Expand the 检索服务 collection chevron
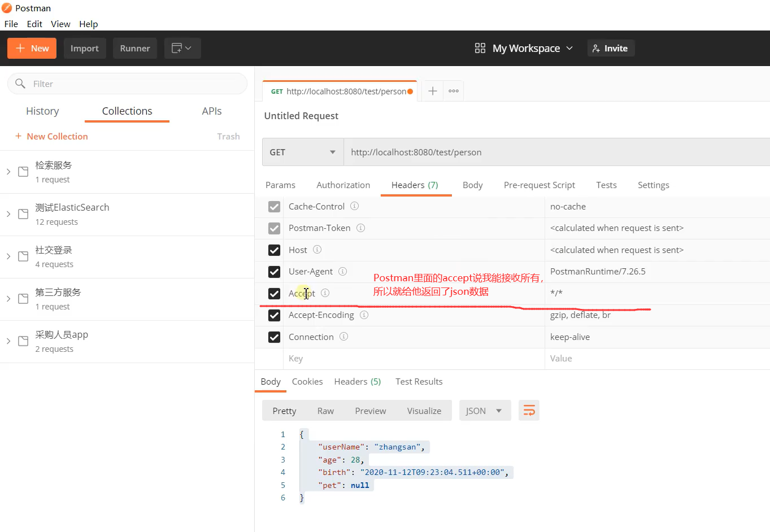Screen dimensions: 770x532 pos(8,172)
